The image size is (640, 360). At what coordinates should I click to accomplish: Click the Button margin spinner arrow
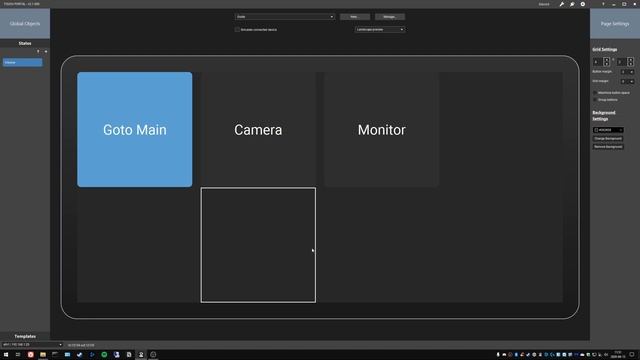pyautogui.click(x=631, y=72)
